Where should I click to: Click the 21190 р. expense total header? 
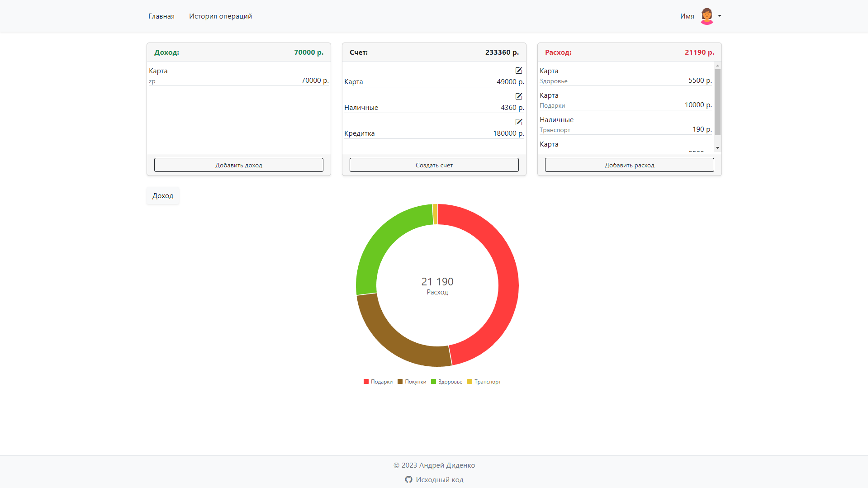coord(699,52)
